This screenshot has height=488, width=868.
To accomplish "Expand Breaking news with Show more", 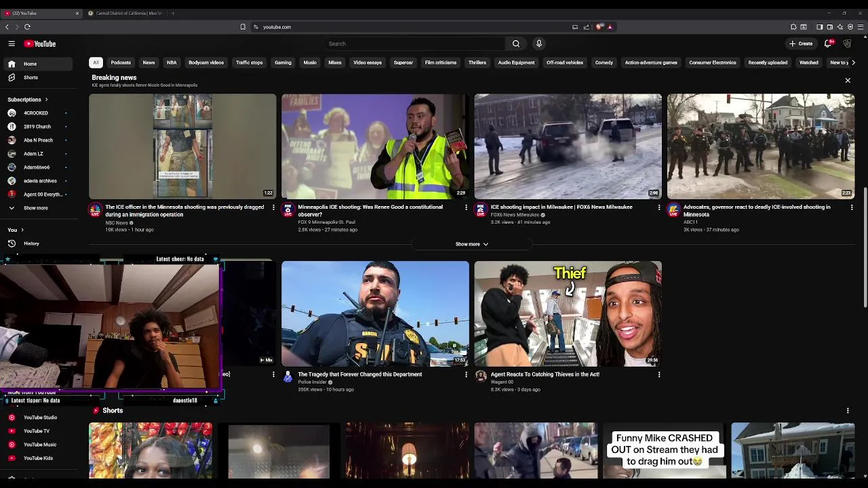I will [x=471, y=244].
